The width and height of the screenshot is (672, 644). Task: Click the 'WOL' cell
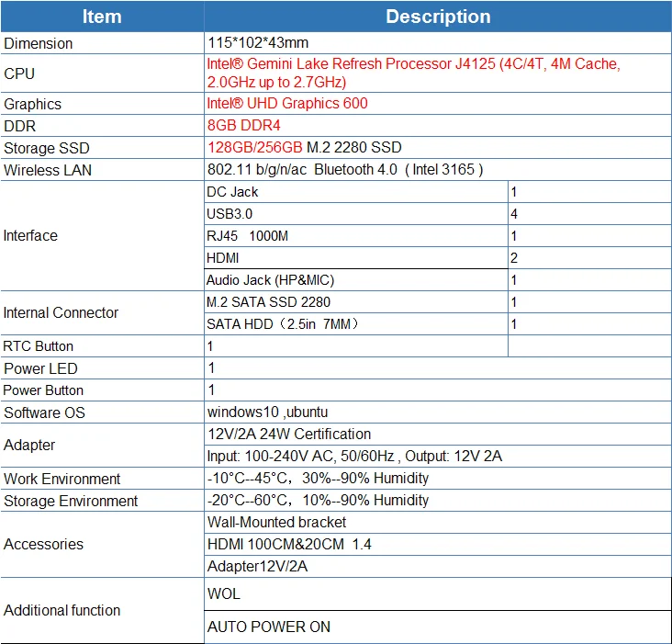(438, 593)
